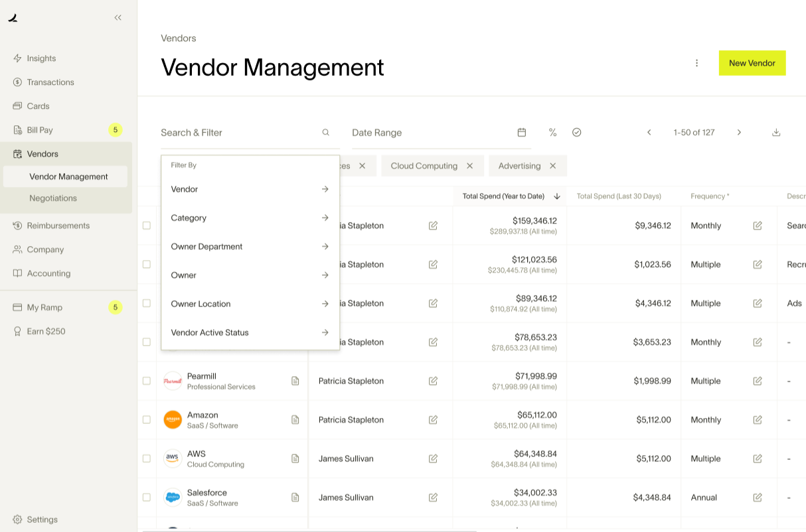This screenshot has height=532, width=806.
Task: Click the circled checkmark icon
Action: click(x=576, y=133)
